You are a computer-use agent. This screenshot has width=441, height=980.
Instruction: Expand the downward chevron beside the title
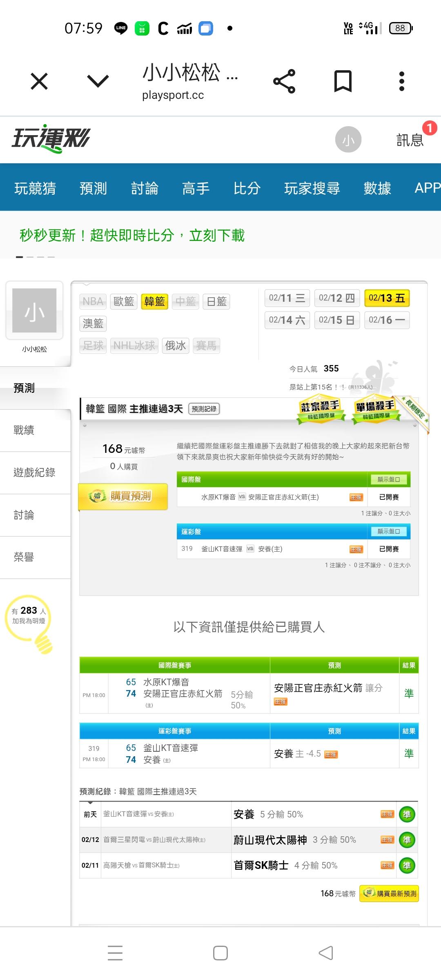pyautogui.click(x=98, y=81)
